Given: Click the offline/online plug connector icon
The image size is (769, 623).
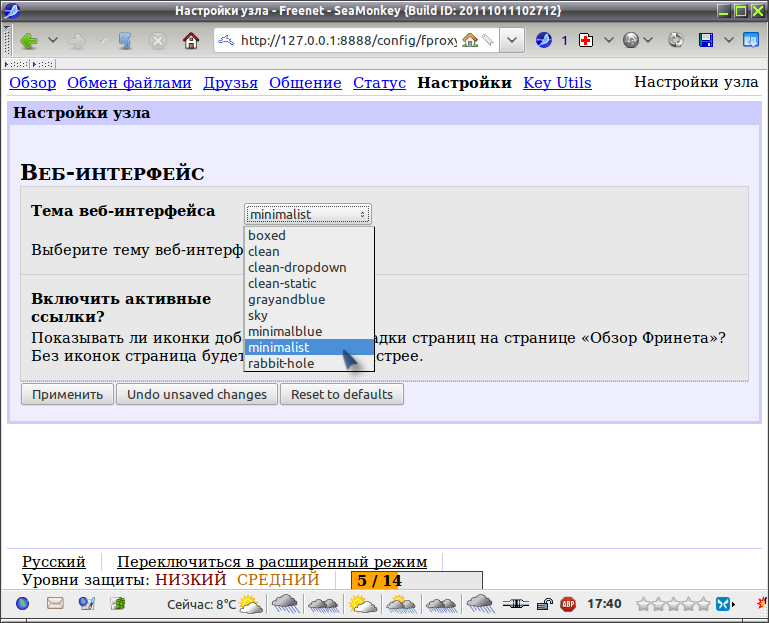Looking at the screenshot, I should click(x=516, y=604).
